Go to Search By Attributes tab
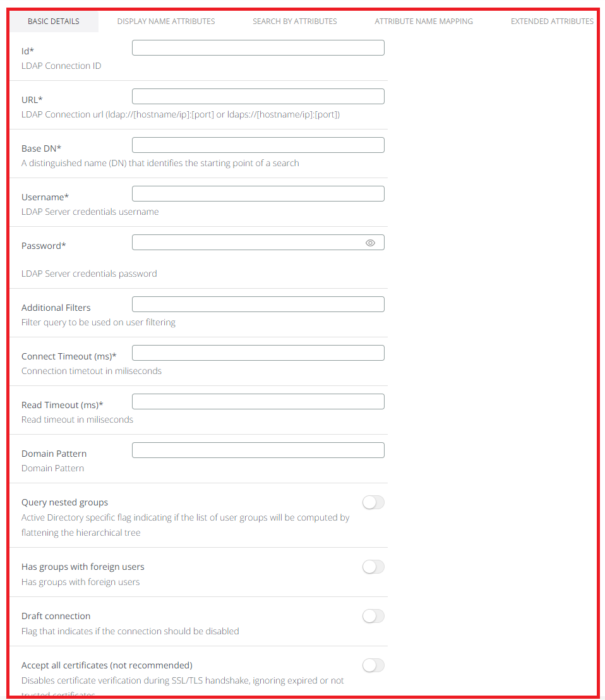Screen dimensions: 605x700 coord(295,21)
